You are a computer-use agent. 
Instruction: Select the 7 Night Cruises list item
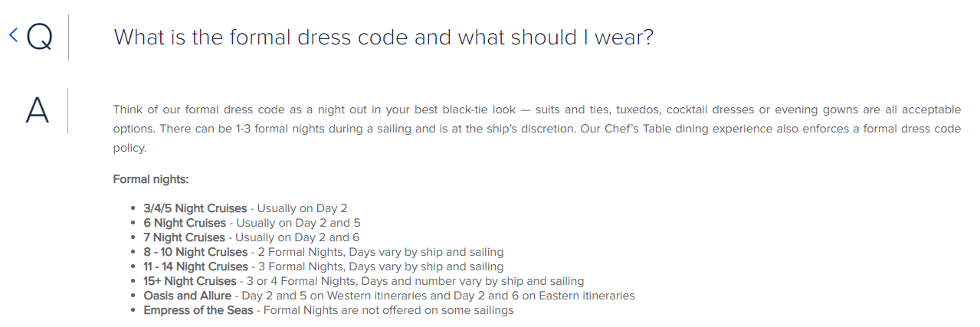pos(251,237)
